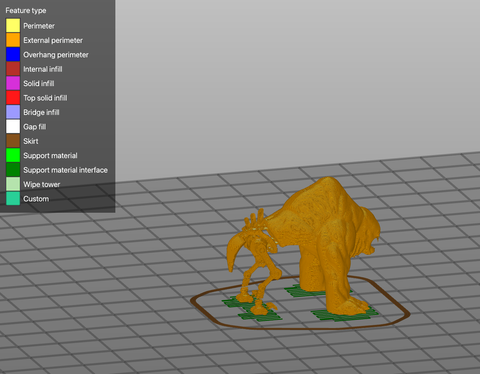This screenshot has height=374, width=480.
Task: Click the Support material interface swatch
Action: [x=13, y=170]
